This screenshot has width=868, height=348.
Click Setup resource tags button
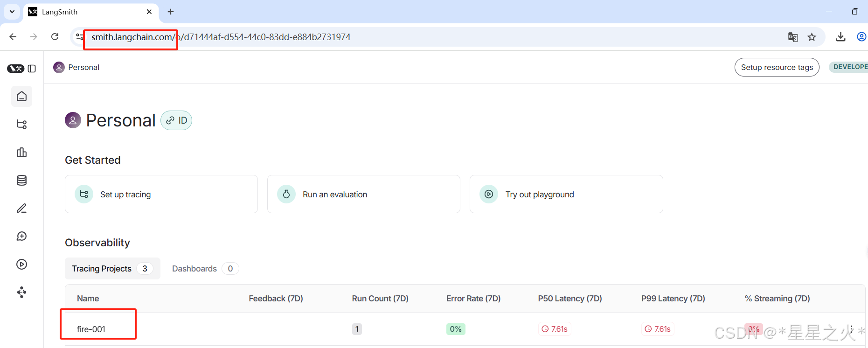pos(777,67)
